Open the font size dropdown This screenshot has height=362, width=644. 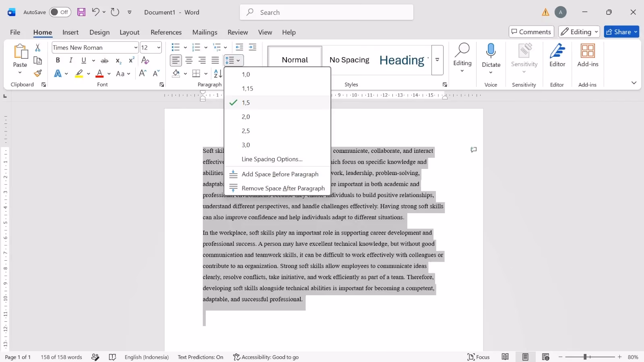point(159,47)
